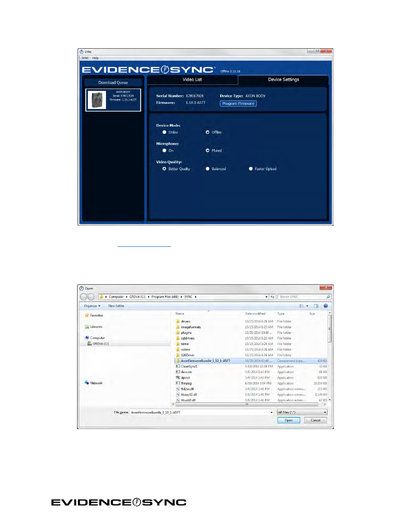Choose Faster Upload video quality
This screenshot has width=411, height=532.
point(250,169)
